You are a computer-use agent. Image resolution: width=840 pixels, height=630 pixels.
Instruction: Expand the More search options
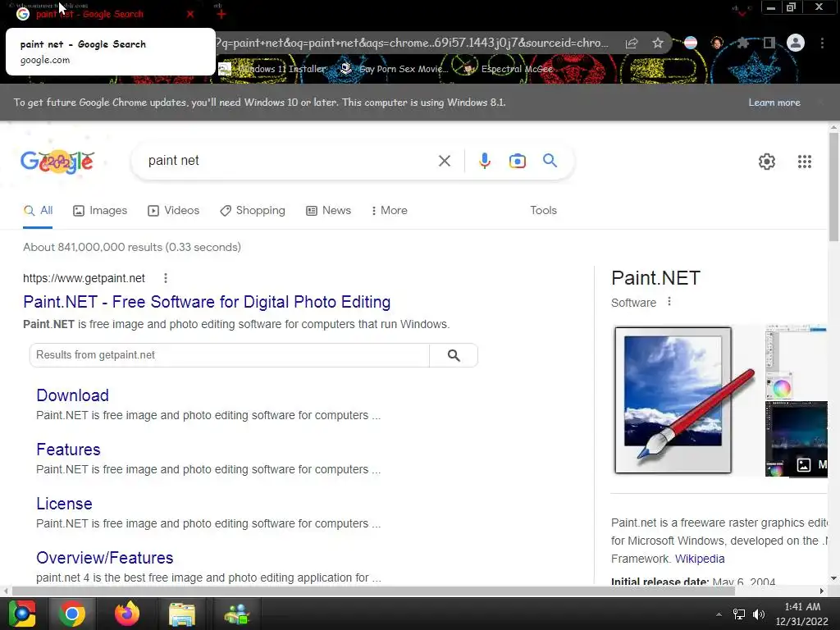(390, 211)
